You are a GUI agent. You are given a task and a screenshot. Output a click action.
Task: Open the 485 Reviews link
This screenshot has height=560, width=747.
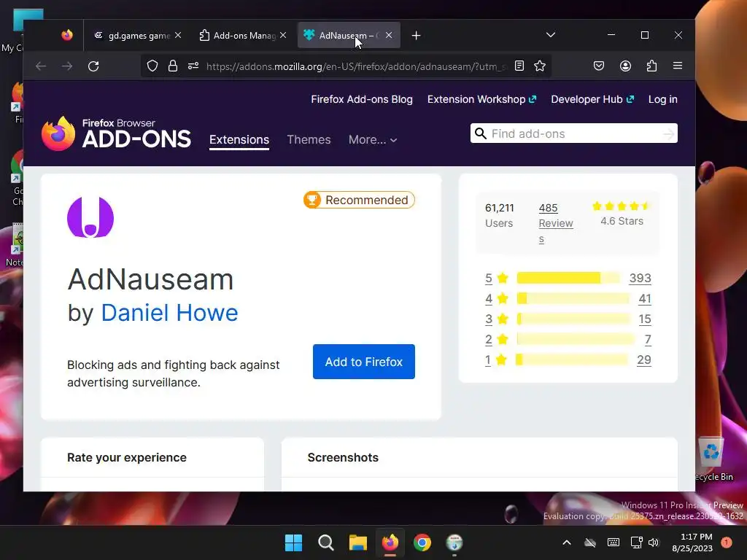point(555,223)
